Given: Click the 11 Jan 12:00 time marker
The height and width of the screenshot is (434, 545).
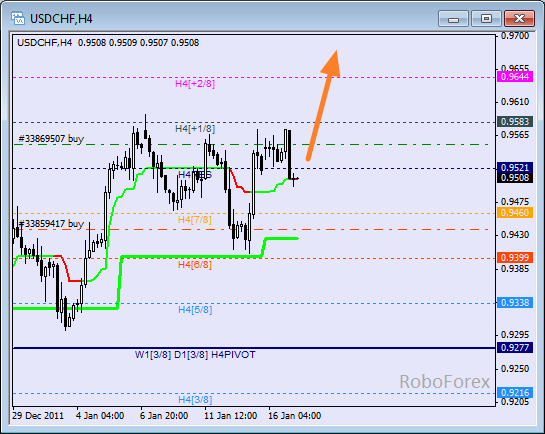Looking at the screenshot, I should pos(230,416).
